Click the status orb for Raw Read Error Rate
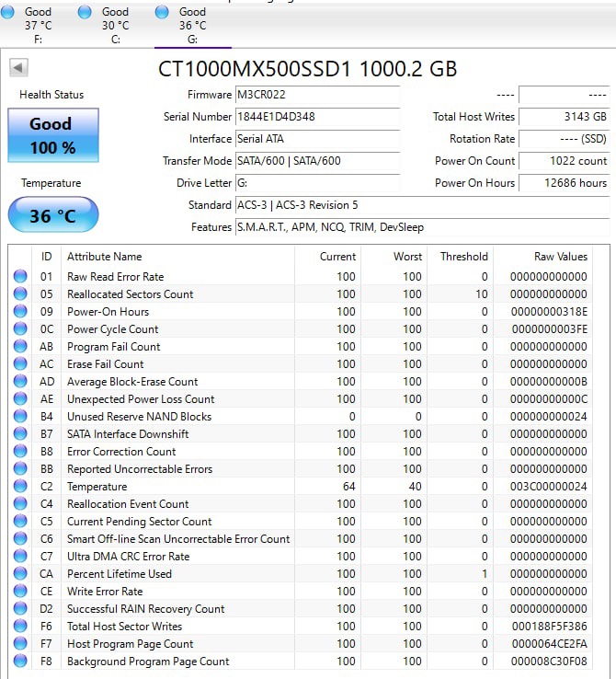Viewport: 616px width, 679px height. coord(20,276)
